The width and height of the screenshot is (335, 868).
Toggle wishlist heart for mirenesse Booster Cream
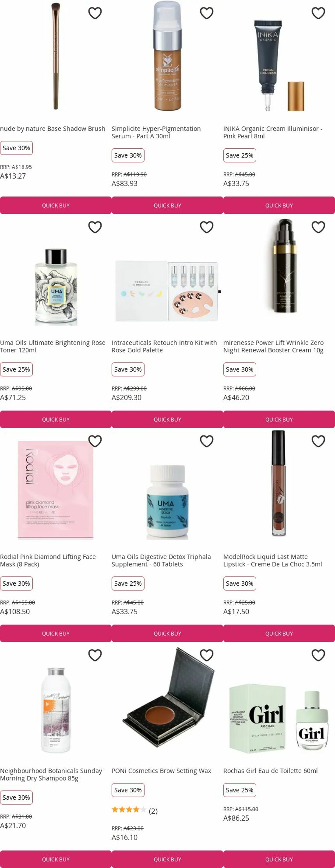pyautogui.click(x=318, y=227)
